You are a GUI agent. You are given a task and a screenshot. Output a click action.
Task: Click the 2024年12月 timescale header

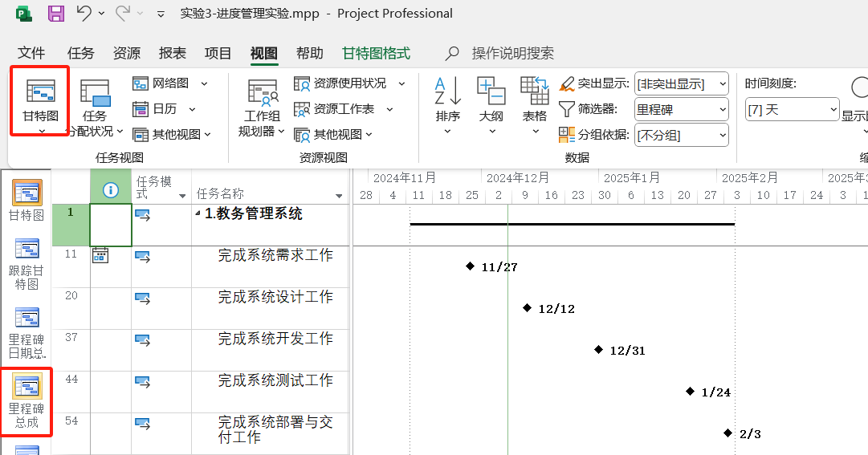point(518,177)
